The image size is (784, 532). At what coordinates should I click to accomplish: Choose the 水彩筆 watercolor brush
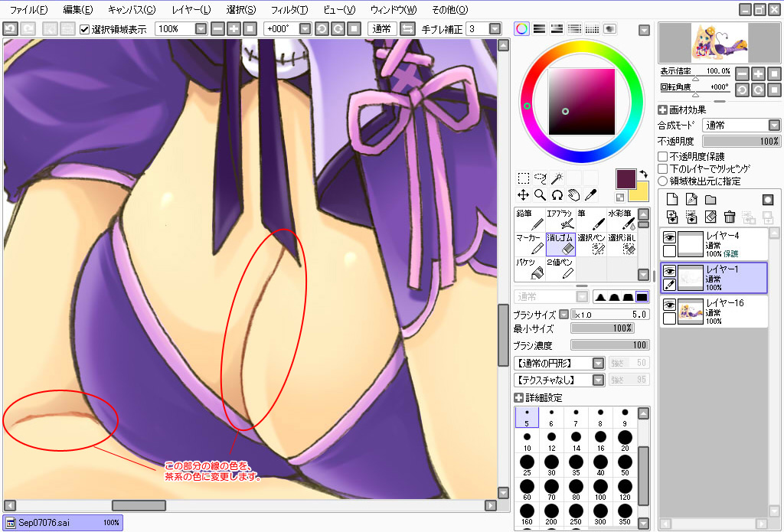[622, 220]
